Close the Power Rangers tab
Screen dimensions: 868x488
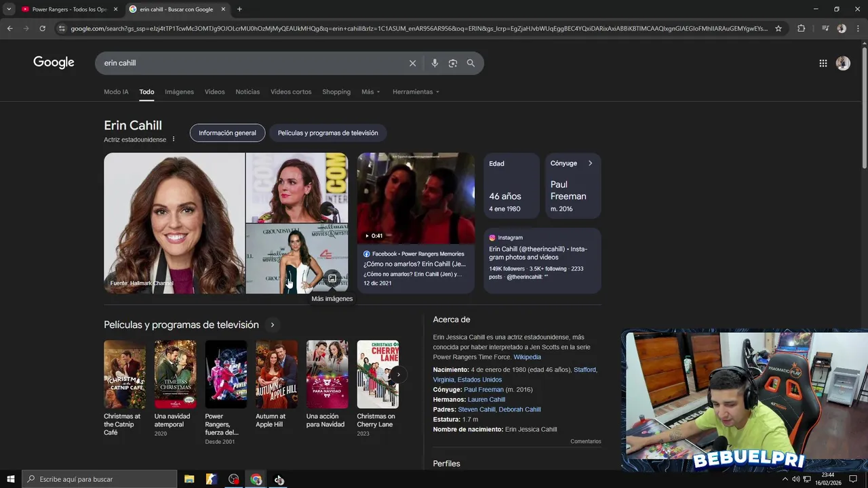tap(115, 9)
